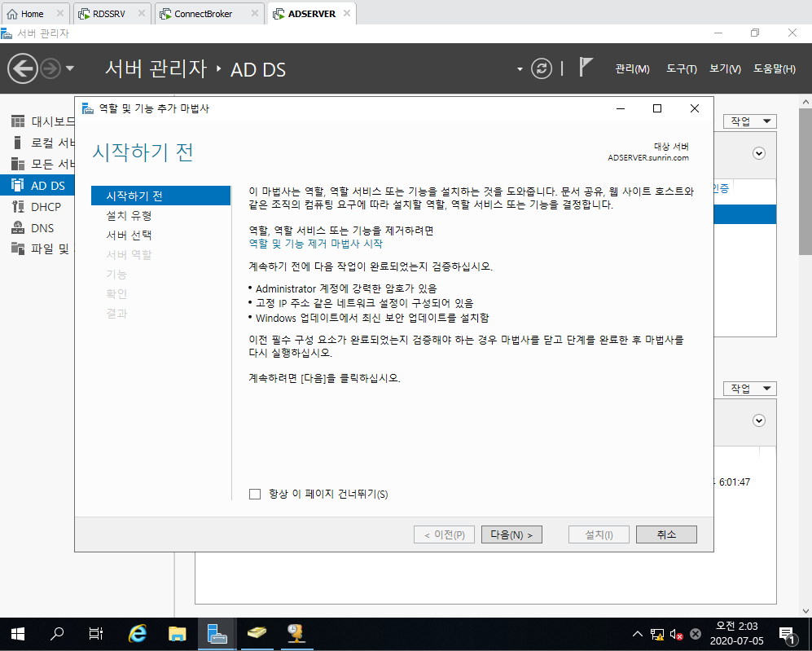Click the DHCP role icon in sidebar
Image resolution: width=812 pixels, height=651 pixels.
point(18,207)
